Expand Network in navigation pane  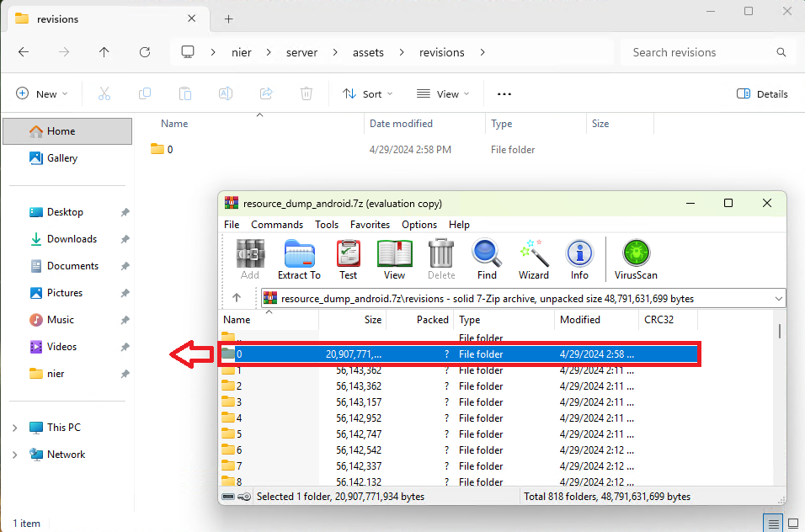coord(14,455)
